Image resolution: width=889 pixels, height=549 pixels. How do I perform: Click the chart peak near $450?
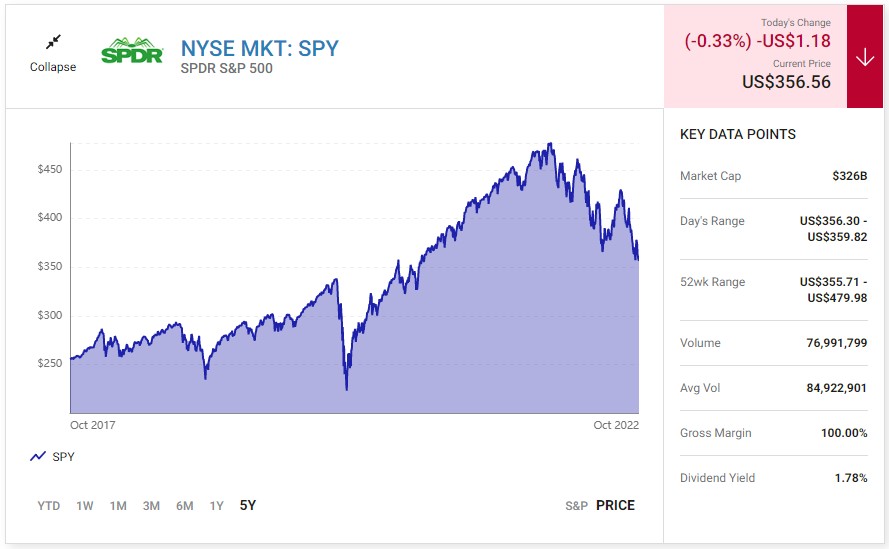(x=549, y=144)
